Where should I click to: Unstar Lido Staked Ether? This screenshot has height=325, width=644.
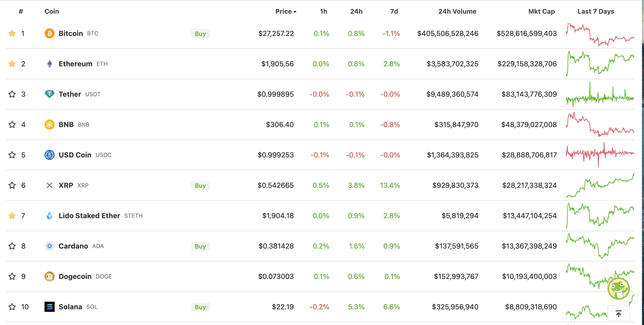point(12,216)
